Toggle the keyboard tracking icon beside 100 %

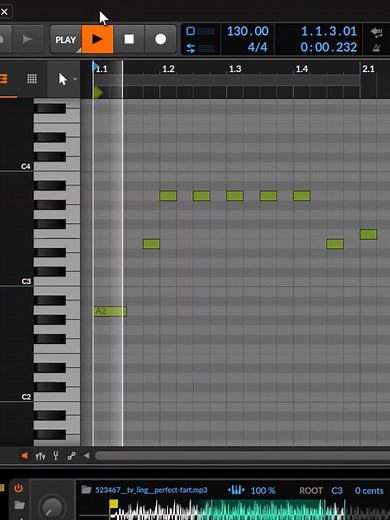(x=236, y=490)
